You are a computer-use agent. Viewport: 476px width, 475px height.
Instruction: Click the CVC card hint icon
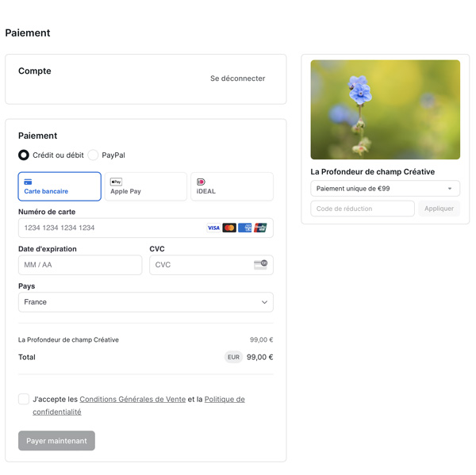pos(260,264)
